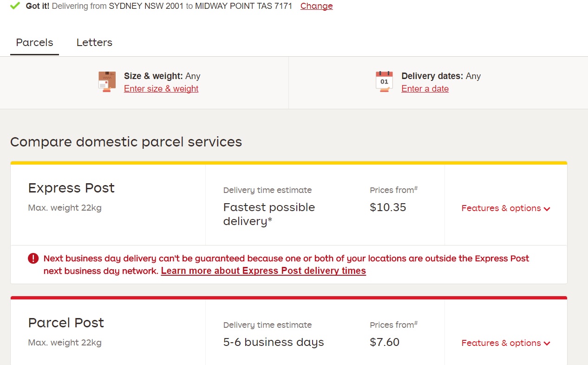Open the Enter a date link
The height and width of the screenshot is (365, 588).
pyautogui.click(x=425, y=88)
